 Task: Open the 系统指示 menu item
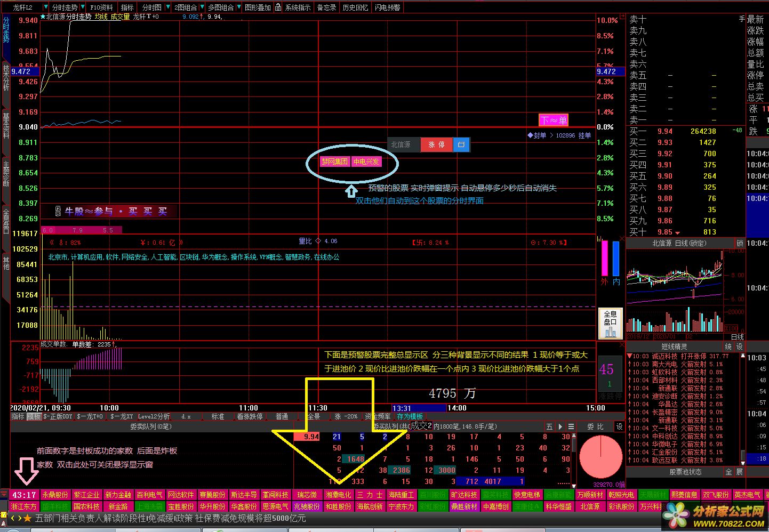[298, 7]
